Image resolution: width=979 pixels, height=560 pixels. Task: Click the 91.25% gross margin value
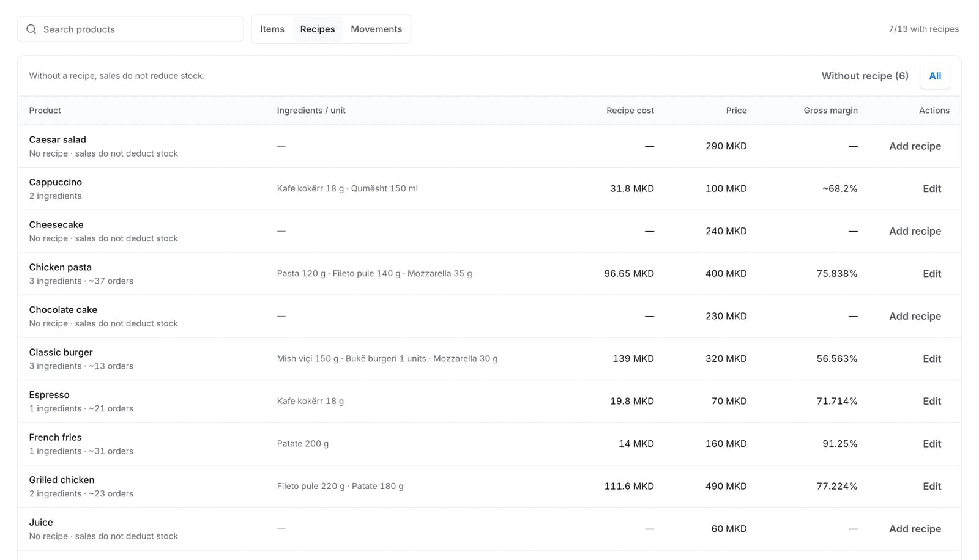point(839,444)
